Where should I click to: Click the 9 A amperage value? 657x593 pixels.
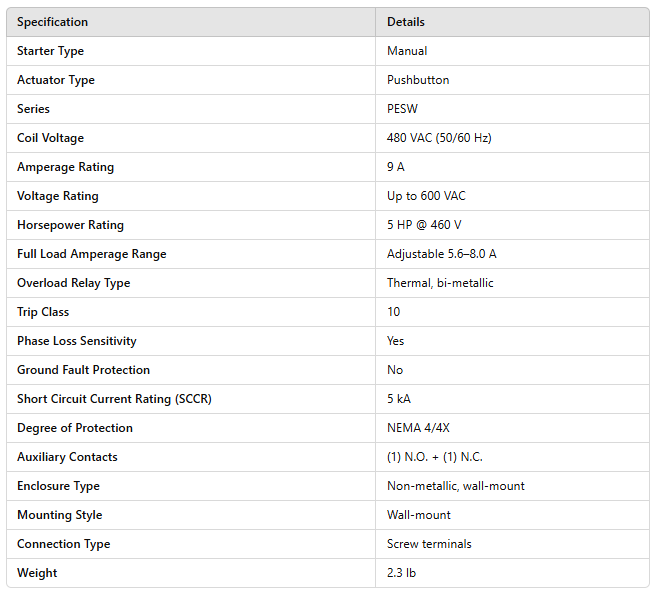coord(396,167)
